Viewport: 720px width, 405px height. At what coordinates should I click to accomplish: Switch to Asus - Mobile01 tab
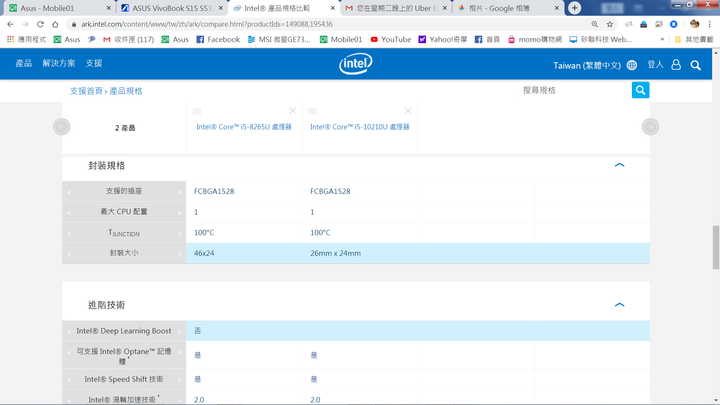[x=60, y=8]
